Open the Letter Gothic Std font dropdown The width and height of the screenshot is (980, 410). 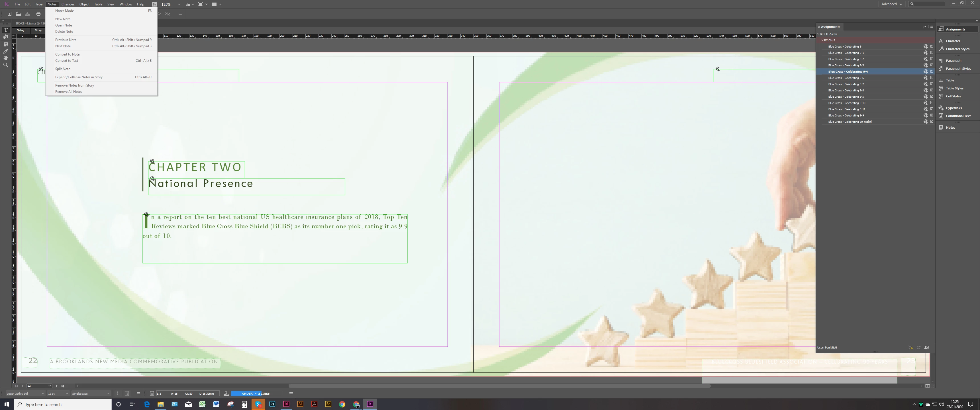click(43, 394)
